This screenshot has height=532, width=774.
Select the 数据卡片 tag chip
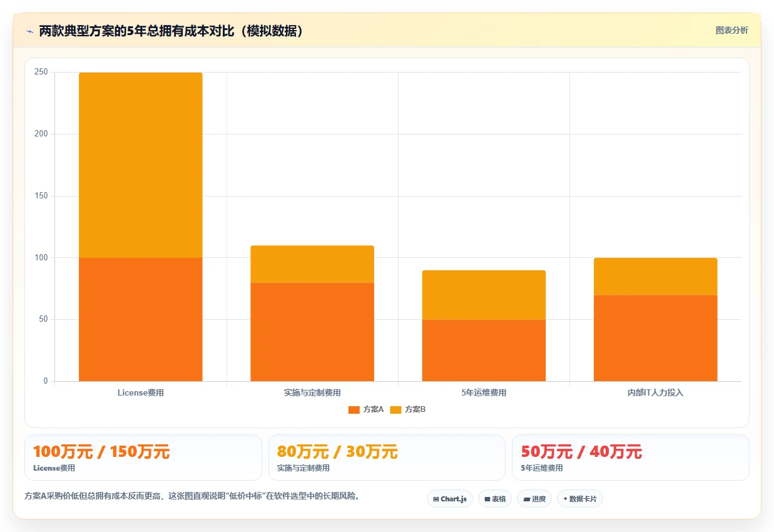580,499
